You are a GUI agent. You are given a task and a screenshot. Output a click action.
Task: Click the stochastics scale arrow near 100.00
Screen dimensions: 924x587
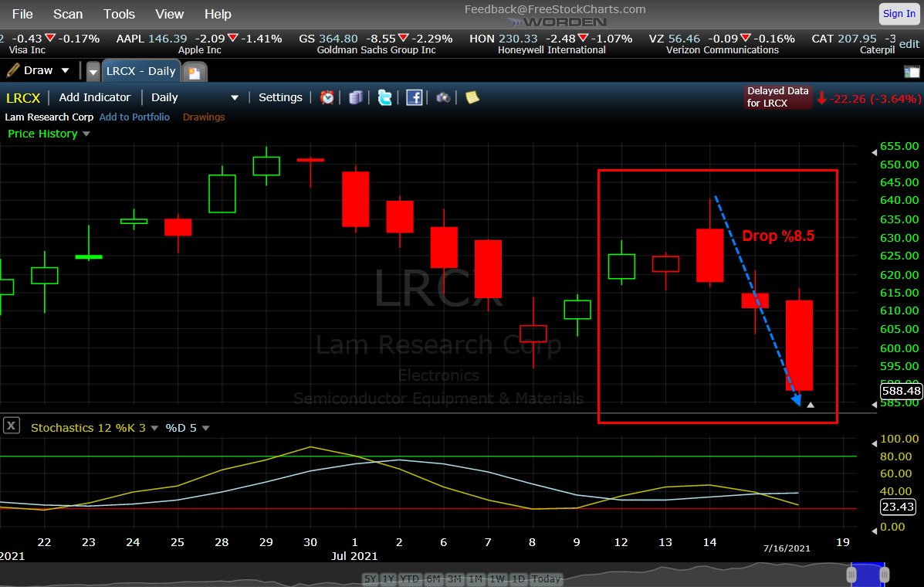[x=874, y=444]
